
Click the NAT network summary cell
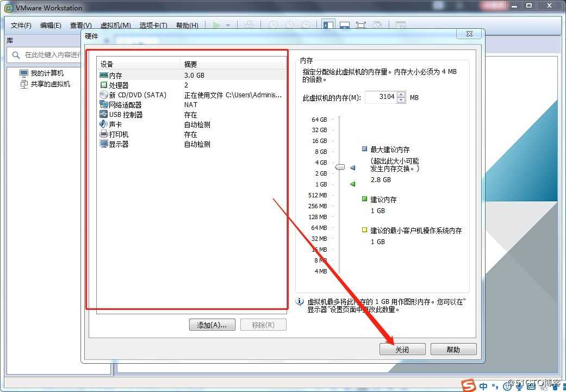pyautogui.click(x=191, y=105)
